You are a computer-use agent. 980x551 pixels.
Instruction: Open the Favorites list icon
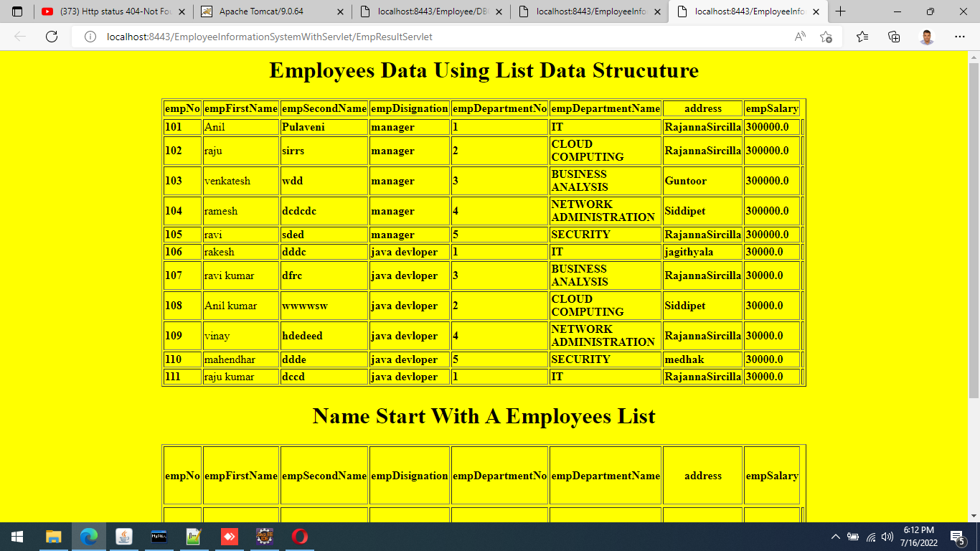point(862,37)
